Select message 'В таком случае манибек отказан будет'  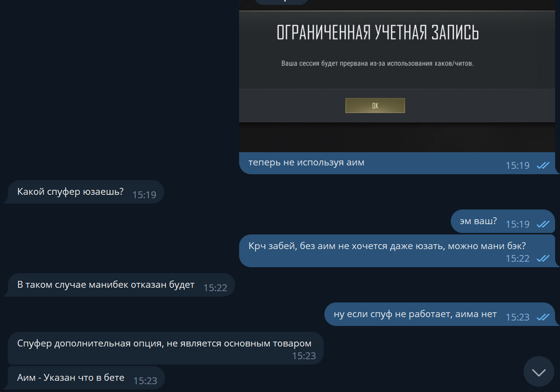point(121,285)
